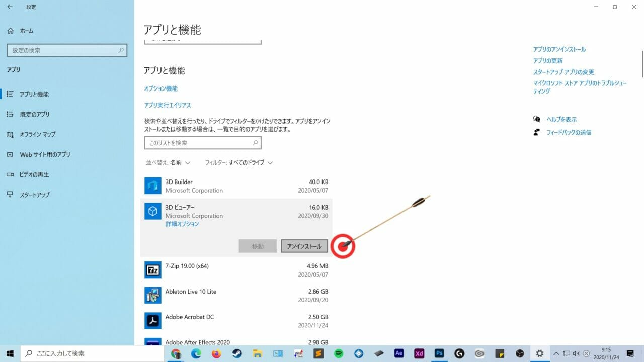Select 既定のアプリ in the sidebar
The height and width of the screenshot is (362, 644).
35,114
